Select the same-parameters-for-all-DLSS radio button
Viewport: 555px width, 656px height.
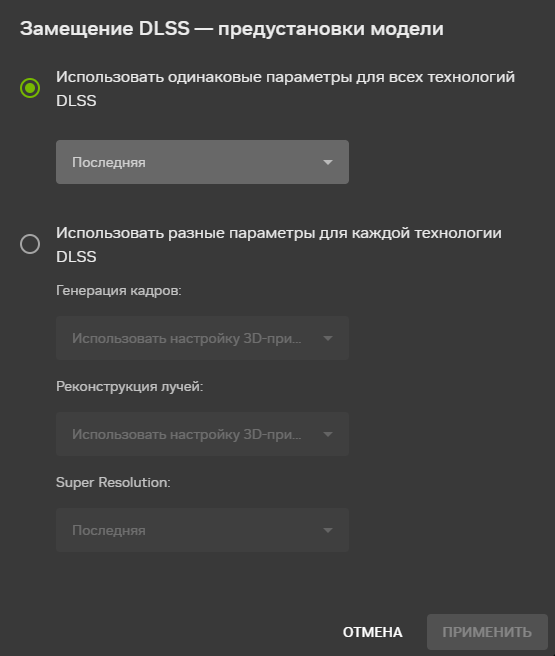[30, 88]
